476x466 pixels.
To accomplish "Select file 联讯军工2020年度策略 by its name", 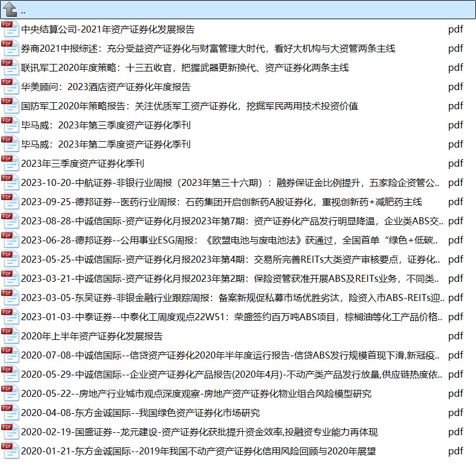I will [x=185, y=67].
